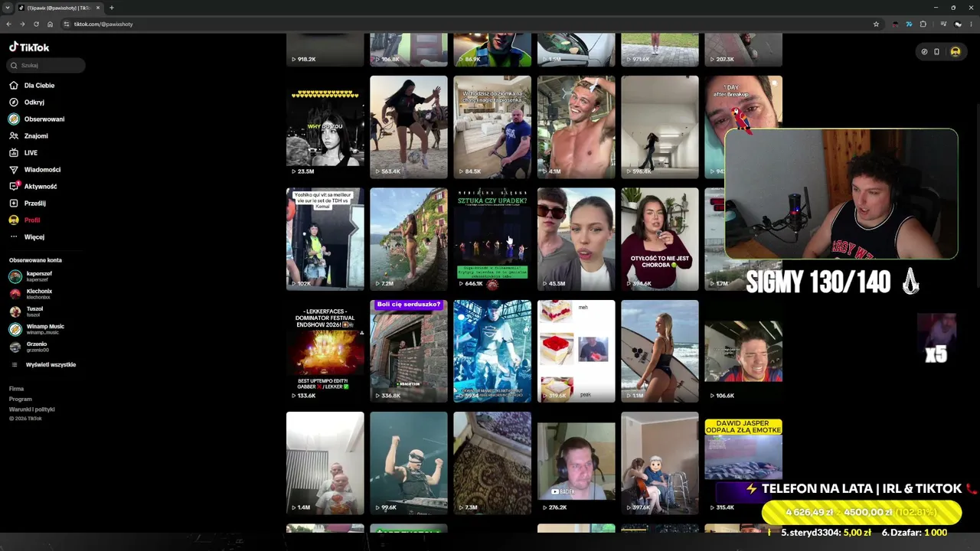The image size is (980, 551).
Task: Open a new browser tab
Action: 111,8
